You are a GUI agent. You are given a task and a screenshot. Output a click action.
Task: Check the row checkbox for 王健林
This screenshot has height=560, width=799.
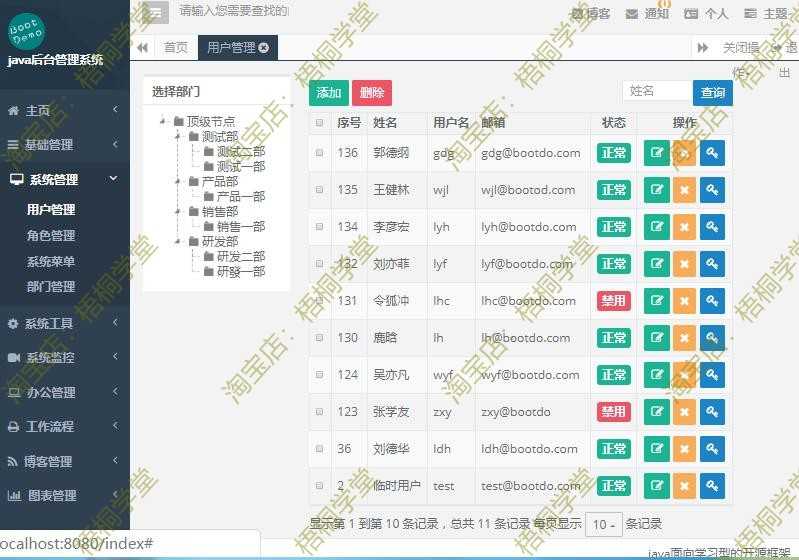(x=319, y=190)
